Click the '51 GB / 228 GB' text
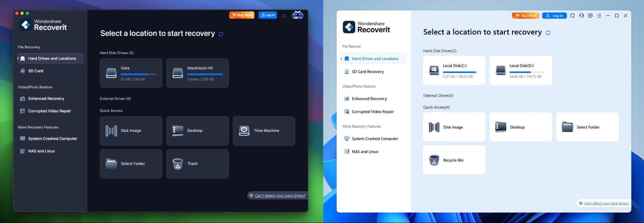This screenshot has height=223, width=644. tap(133, 79)
